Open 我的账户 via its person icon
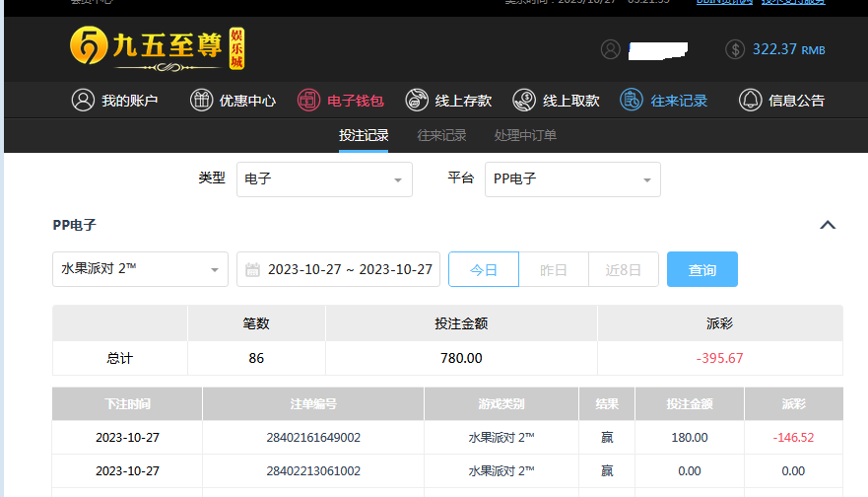This screenshot has height=497, width=868. [x=83, y=101]
